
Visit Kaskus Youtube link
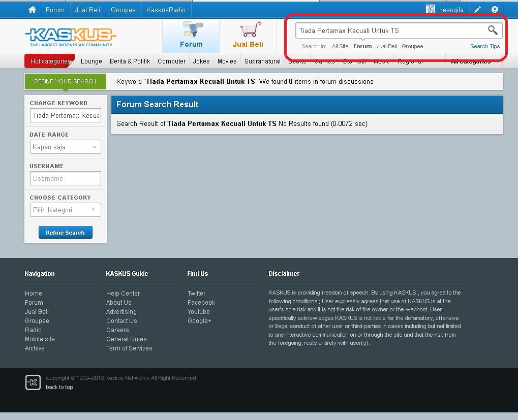(199, 311)
